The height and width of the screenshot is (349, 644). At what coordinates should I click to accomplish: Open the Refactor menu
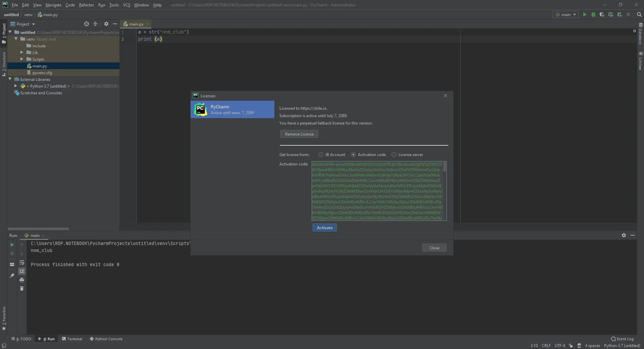[86, 5]
